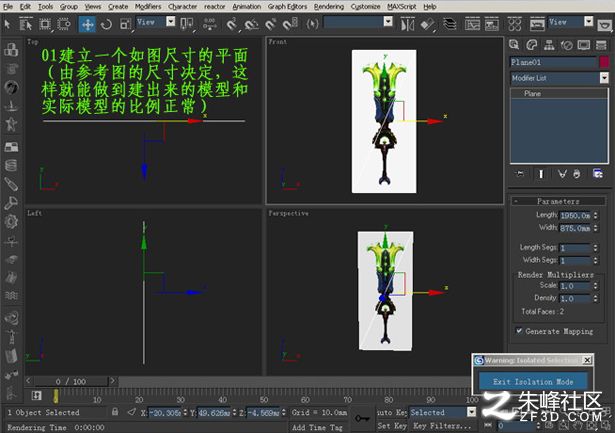Screen dimensions: 615x433
Task: Select the Select Object arrow tool
Action: 7,24
